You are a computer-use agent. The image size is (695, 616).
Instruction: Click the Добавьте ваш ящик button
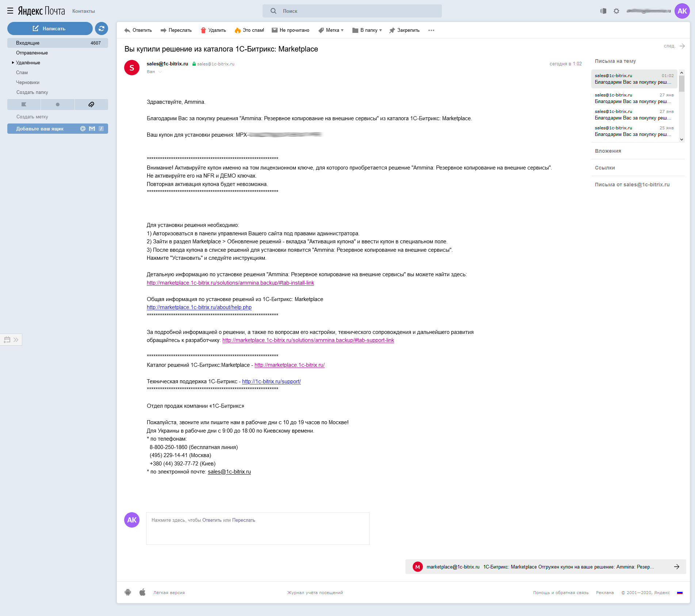pyautogui.click(x=58, y=129)
